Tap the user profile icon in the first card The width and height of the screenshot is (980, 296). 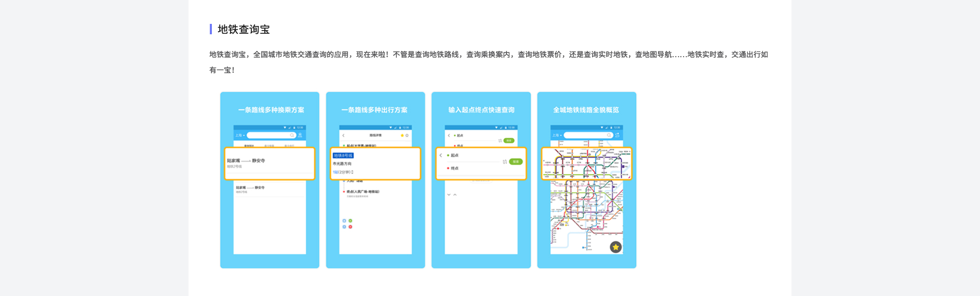pos(300,135)
